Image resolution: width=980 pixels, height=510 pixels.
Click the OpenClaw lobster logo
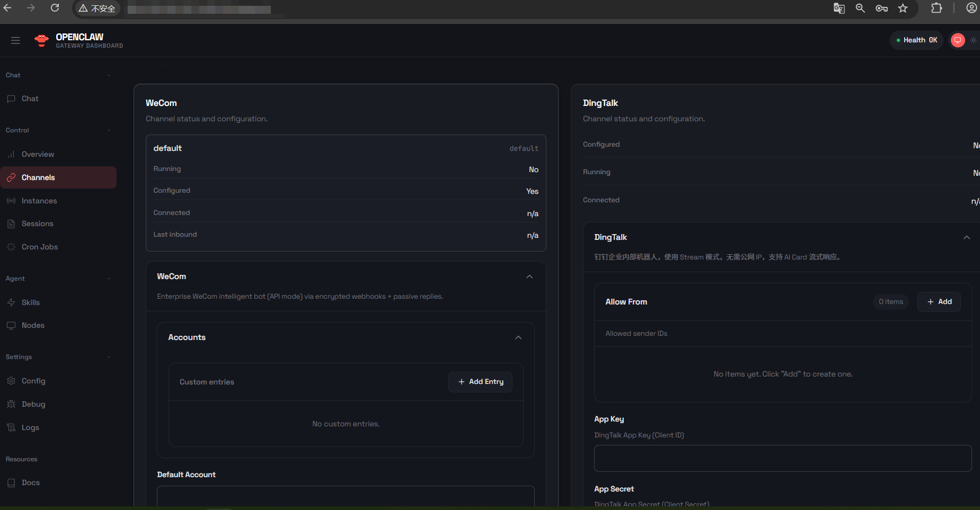click(x=41, y=40)
